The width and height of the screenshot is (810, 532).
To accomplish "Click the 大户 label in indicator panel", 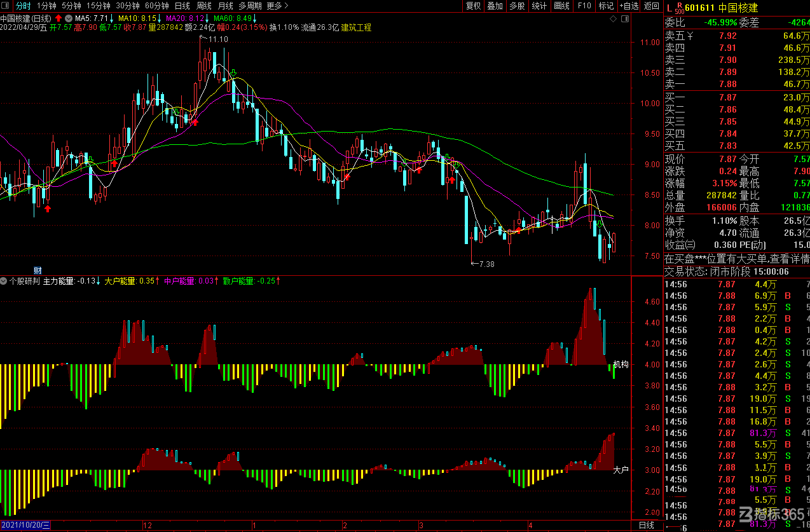I will point(621,470).
